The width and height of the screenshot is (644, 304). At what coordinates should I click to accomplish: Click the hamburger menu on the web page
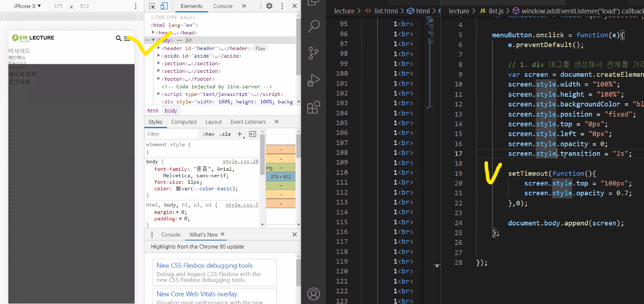(127, 39)
